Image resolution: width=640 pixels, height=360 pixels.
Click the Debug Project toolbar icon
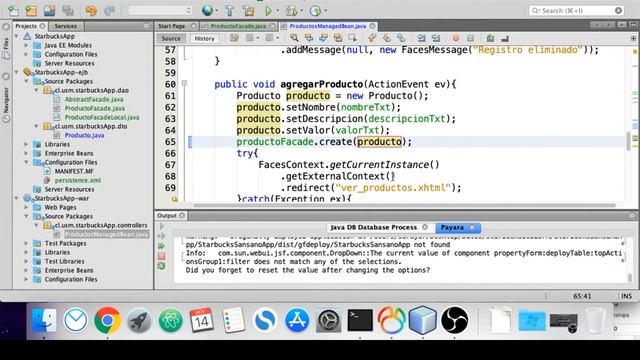pos(292,11)
